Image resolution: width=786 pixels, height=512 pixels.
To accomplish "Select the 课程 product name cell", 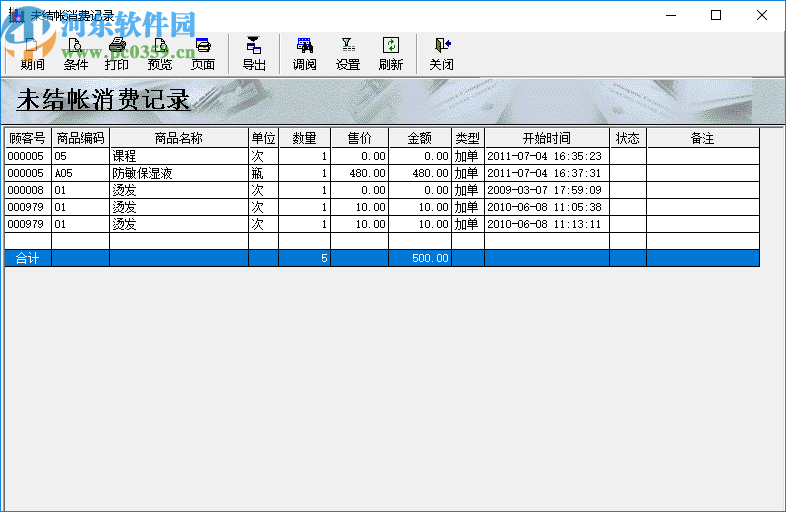I will tap(179, 156).
